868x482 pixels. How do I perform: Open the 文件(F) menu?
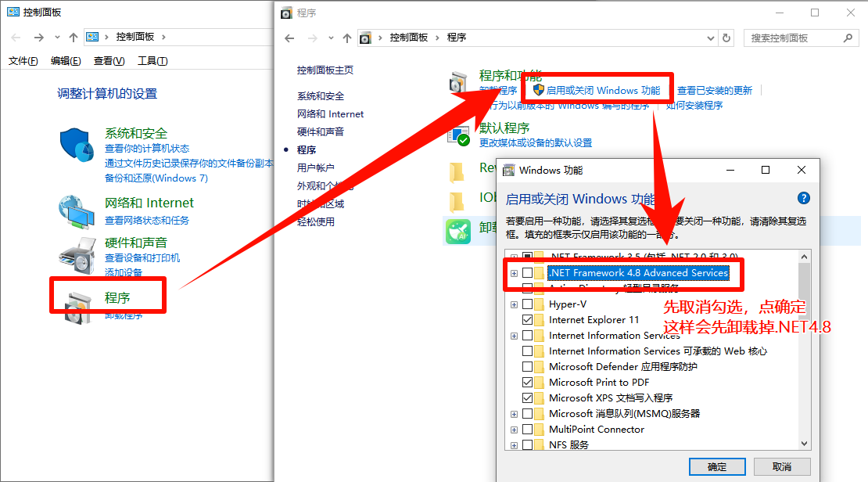click(23, 61)
